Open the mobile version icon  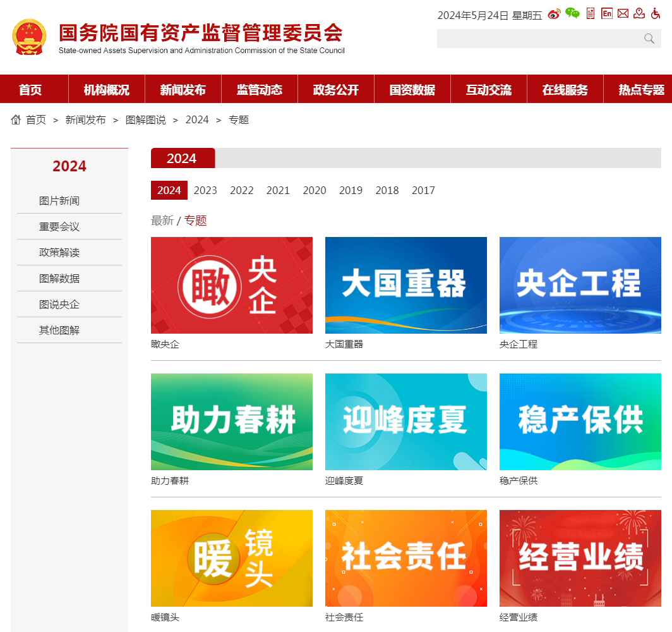[x=591, y=13]
